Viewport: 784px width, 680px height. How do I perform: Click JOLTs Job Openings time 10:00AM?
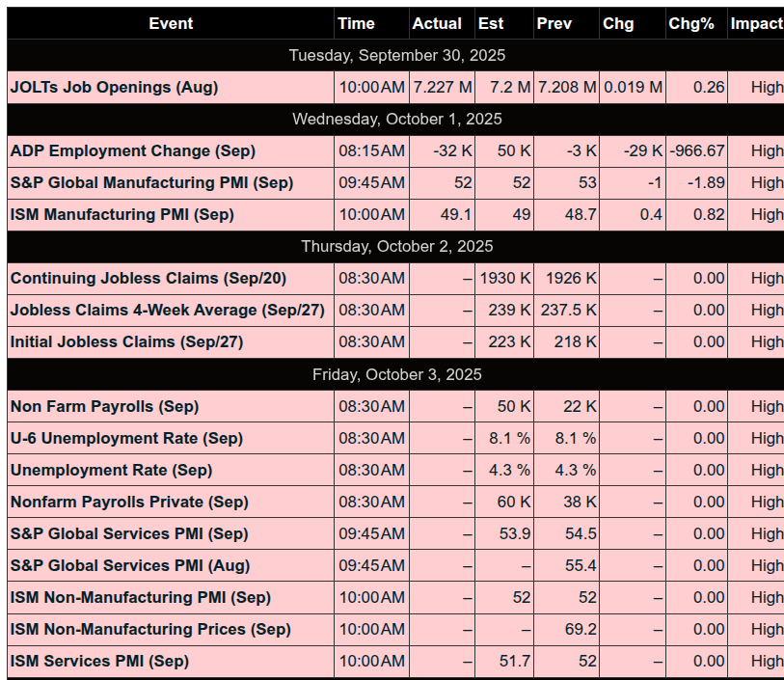(x=372, y=88)
